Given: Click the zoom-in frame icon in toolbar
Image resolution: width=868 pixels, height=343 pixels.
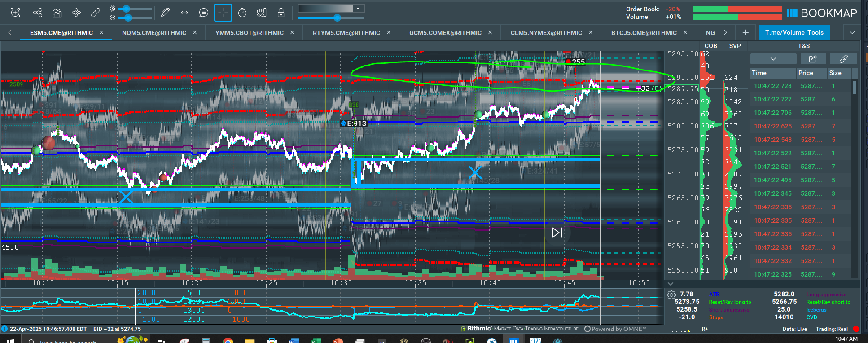Looking at the screenshot, I should coord(15,13).
